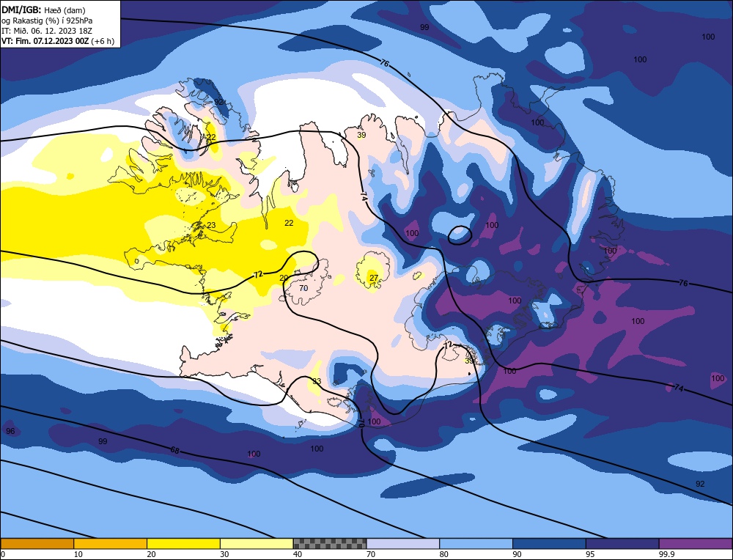Click the '68' contour line label
The width and height of the screenshot is (733, 560).
pos(175,450)
